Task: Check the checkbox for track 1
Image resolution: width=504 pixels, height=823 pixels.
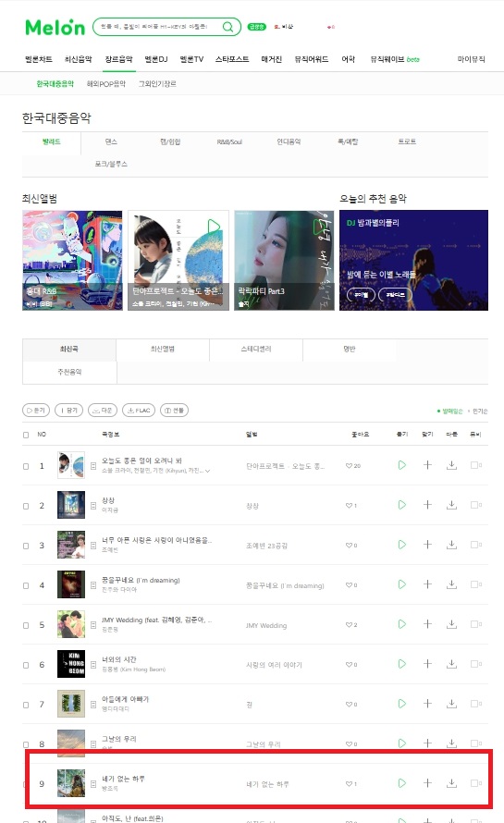Action: [26, 467]
